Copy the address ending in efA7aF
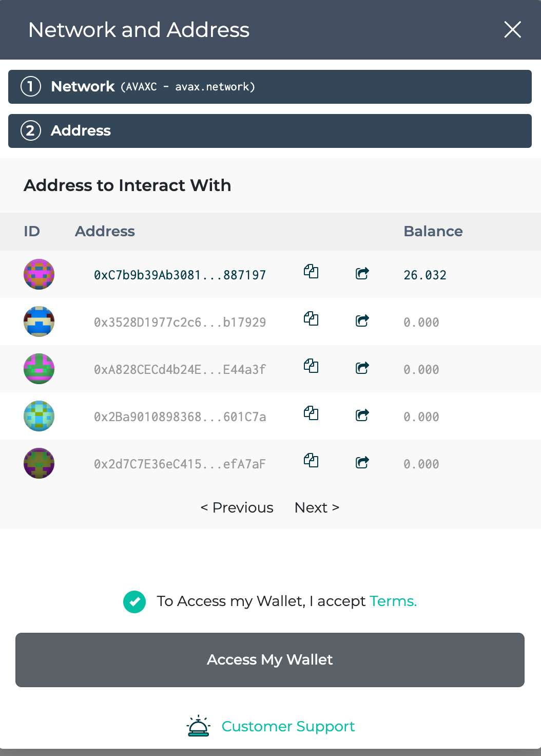 pos(311,461)
